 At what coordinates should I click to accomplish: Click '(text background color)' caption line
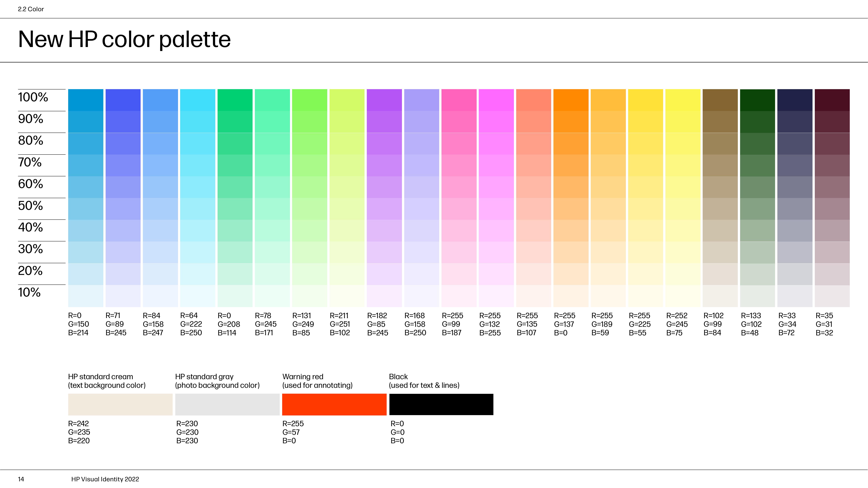[x=107, y=385]
